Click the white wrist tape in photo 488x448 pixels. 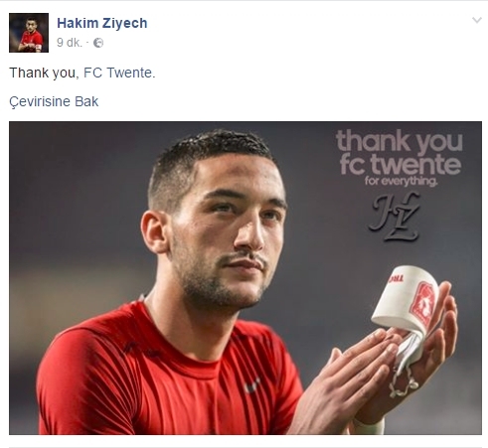(x=369, y=426)
